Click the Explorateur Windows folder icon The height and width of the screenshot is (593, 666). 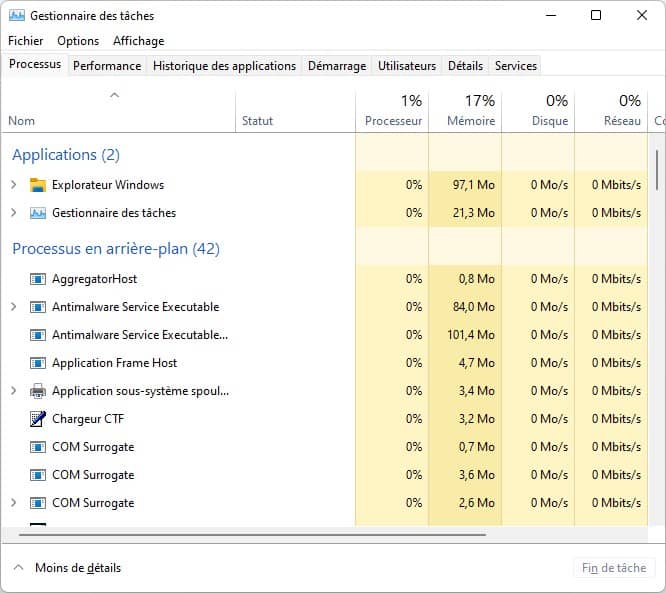[38, 185]
